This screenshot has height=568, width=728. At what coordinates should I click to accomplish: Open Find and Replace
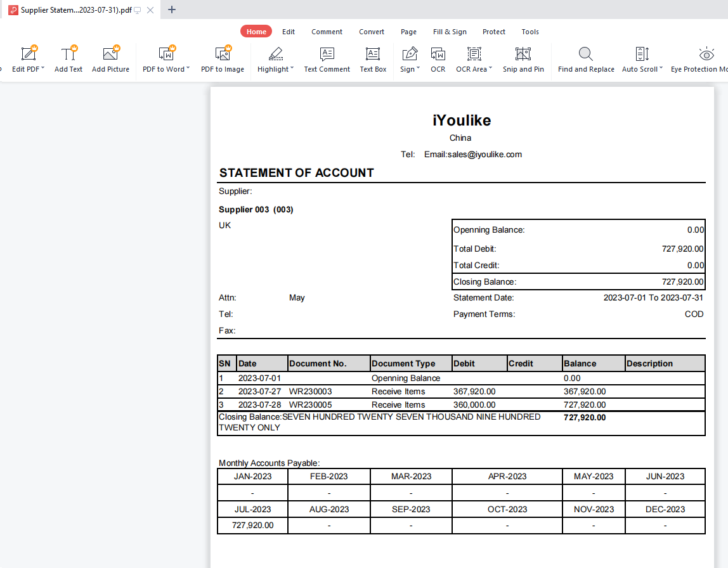[586, 55]
